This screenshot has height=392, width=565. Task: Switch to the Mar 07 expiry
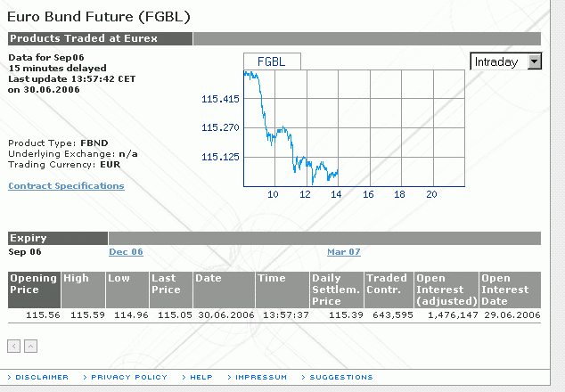(x=344, y=252)
